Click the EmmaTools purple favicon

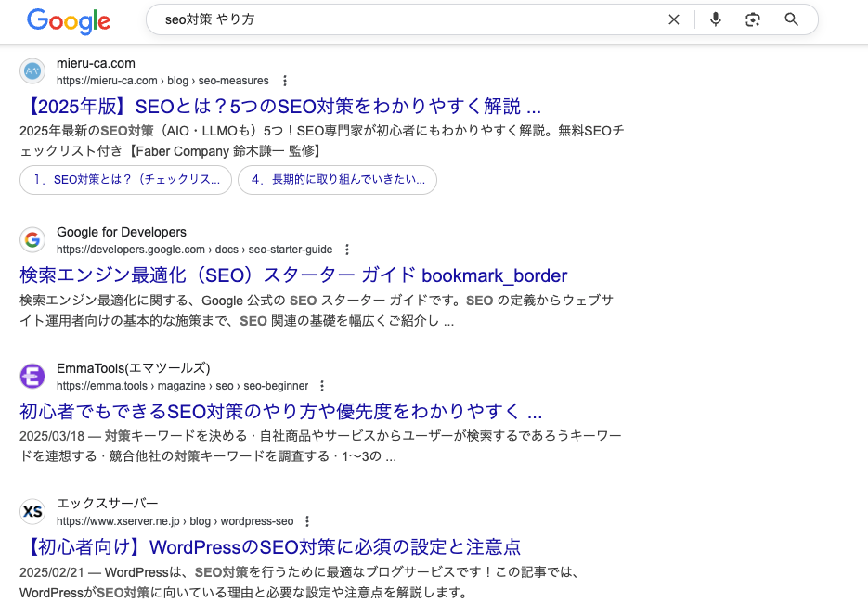click(x=32, y=376)
